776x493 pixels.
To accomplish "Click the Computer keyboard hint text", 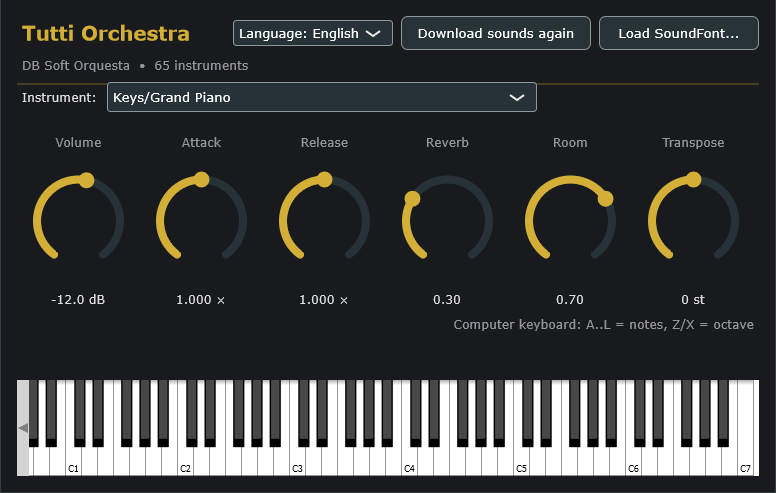I will tap(604, 325).
